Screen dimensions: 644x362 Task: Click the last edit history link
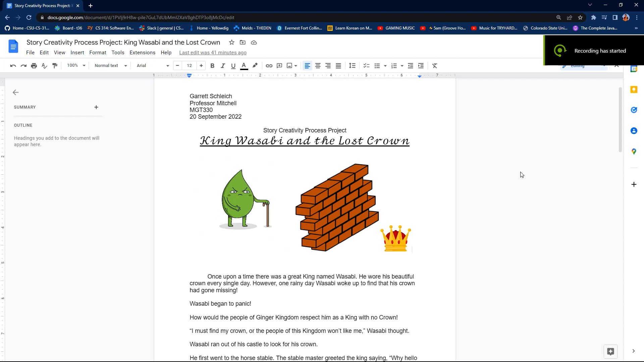[x=213, y=53]
